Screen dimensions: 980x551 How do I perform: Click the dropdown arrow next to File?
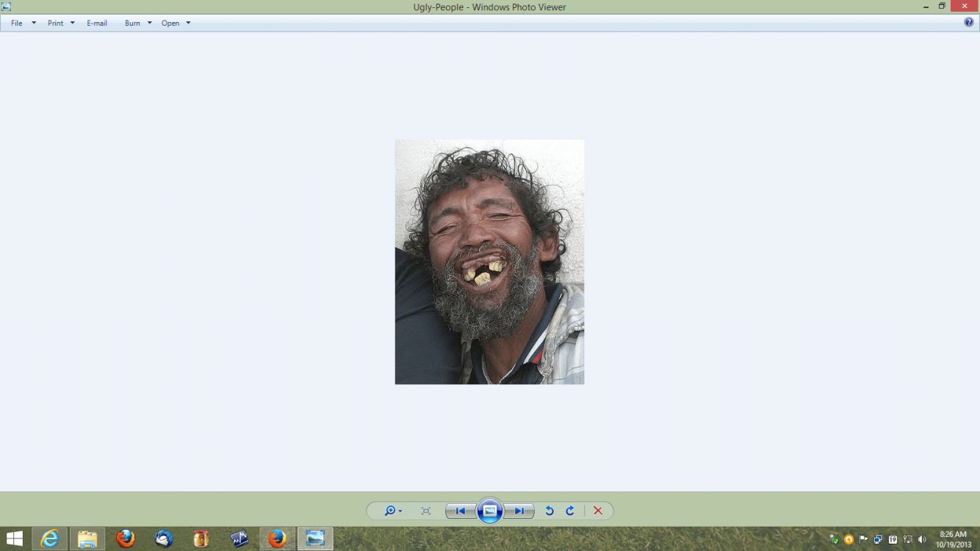34,24
